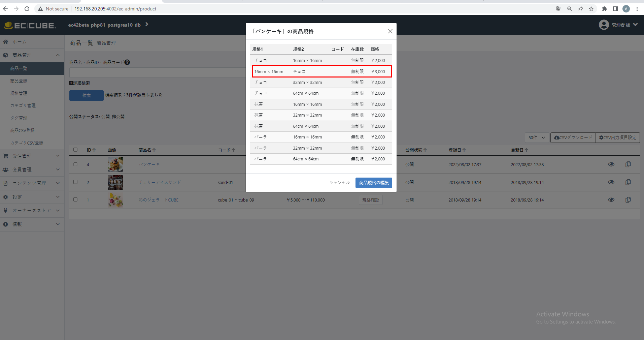Click the チェリーアイスサンド product thumbnail
Image resolution: width=644 pixels, height=340 pixels.
(115, 182)
